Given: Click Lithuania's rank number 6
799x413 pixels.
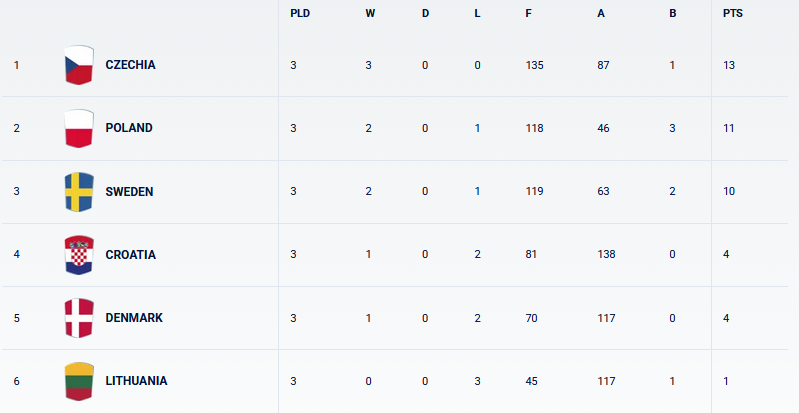Looking at the screenshot, I should (16, 381).
